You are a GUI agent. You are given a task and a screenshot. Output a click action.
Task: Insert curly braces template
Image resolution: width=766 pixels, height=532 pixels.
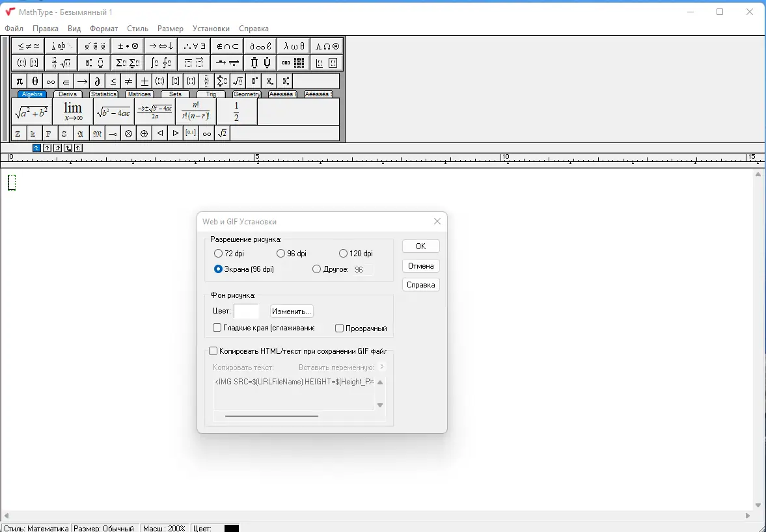(x=191, y=81)
